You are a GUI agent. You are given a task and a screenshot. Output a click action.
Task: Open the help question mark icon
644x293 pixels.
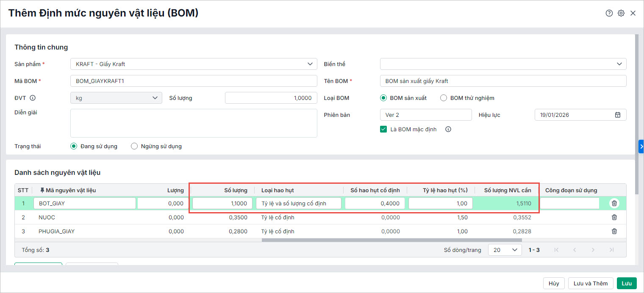point(609,13)
